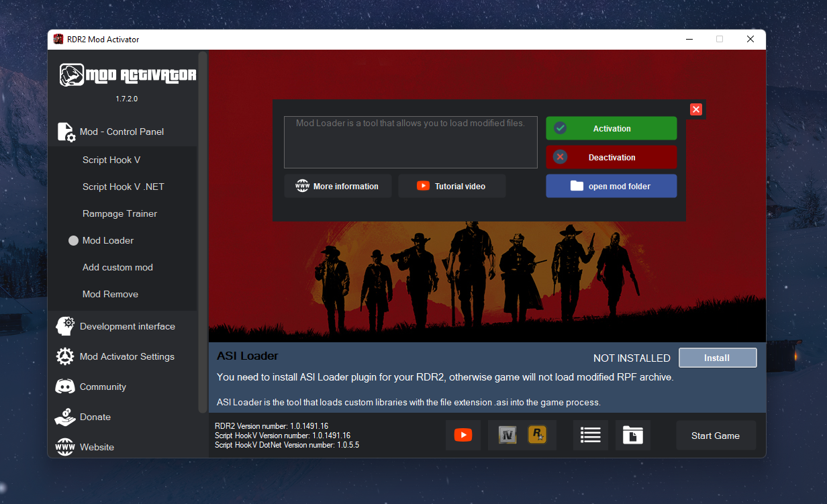Select the Mod Loader radio indicator
The width and height of the screenshot is (827, 504).
[73, 240]
